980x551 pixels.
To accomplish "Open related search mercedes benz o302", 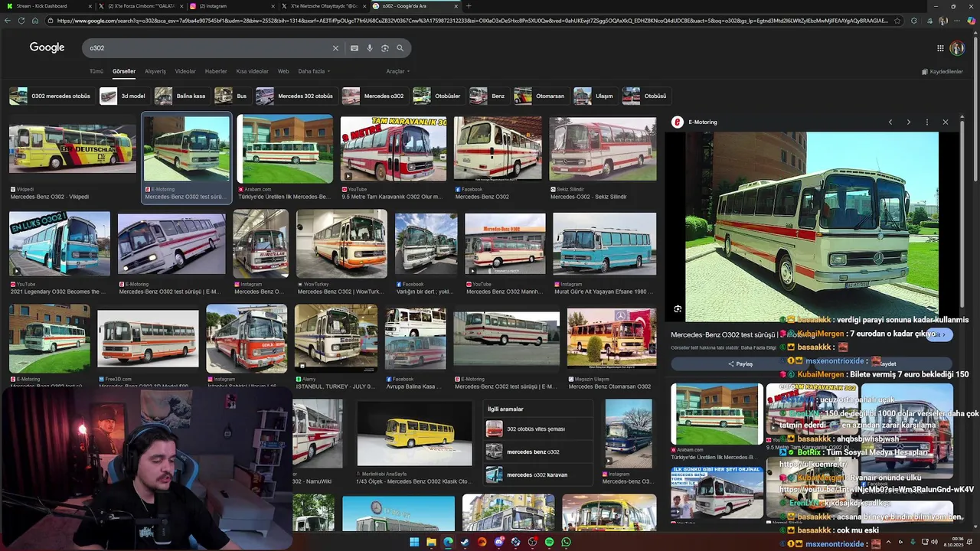I will tap(537, 452).
